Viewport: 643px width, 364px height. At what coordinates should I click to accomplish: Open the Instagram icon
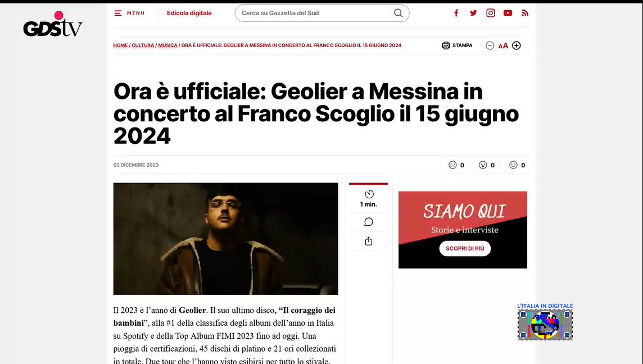pos(491,13)
